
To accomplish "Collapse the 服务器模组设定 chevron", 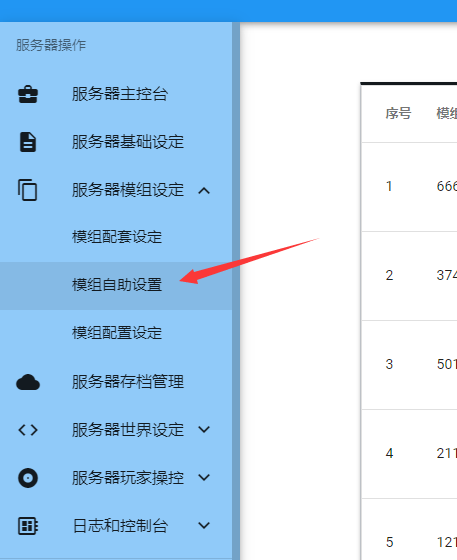I will 204,190.
